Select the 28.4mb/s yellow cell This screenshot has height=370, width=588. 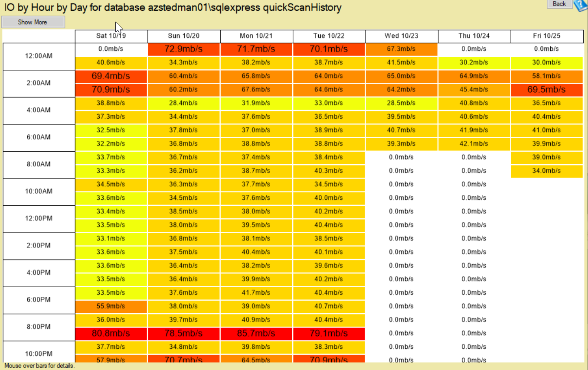184,103
